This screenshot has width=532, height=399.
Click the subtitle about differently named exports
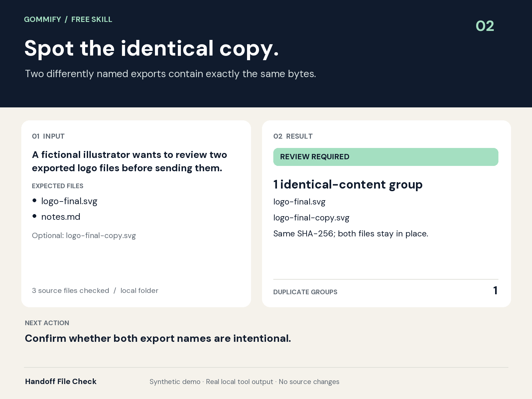pos(170,73)
